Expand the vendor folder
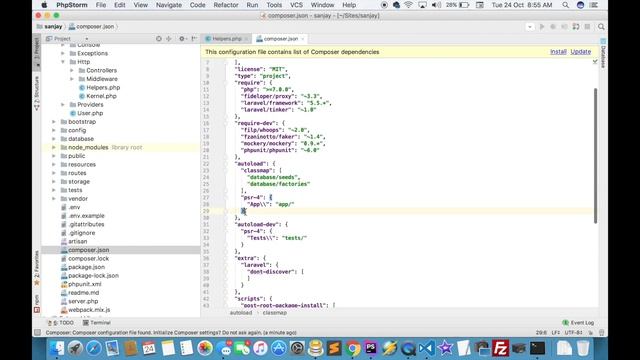This screenshot has width=640, height=360. [x=54, y=199]
